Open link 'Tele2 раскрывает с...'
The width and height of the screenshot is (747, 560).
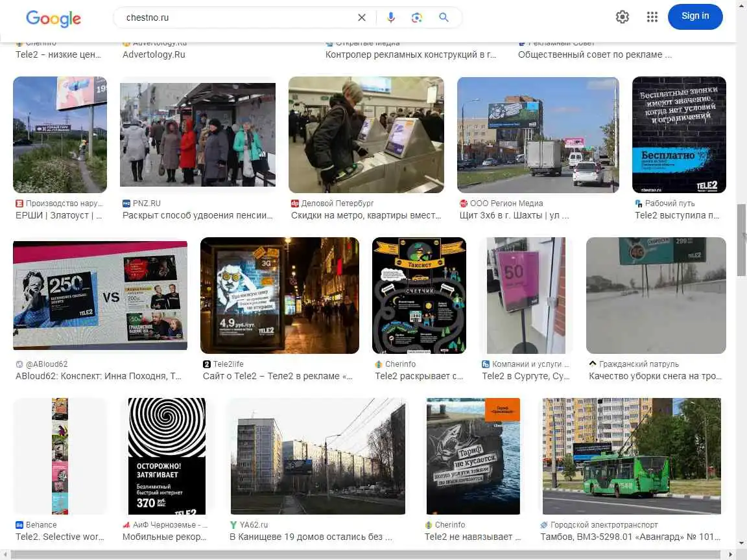coord(419,376)
